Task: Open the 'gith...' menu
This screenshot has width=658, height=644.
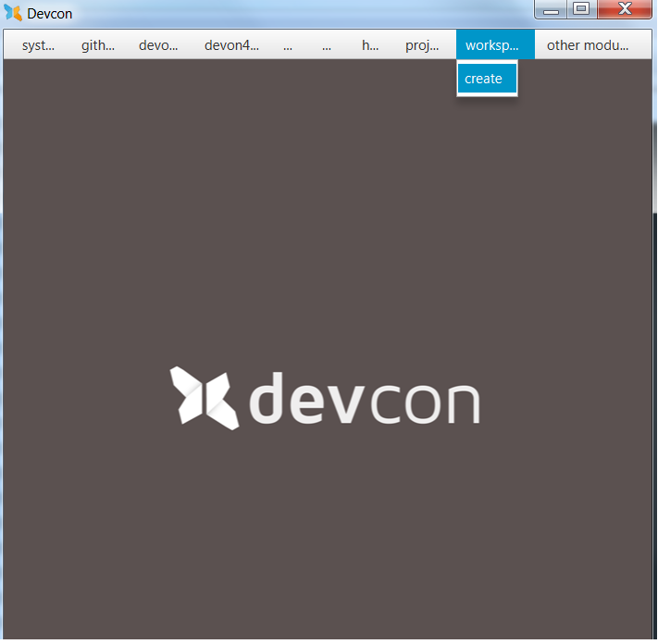Action: [x=98, y=45]
